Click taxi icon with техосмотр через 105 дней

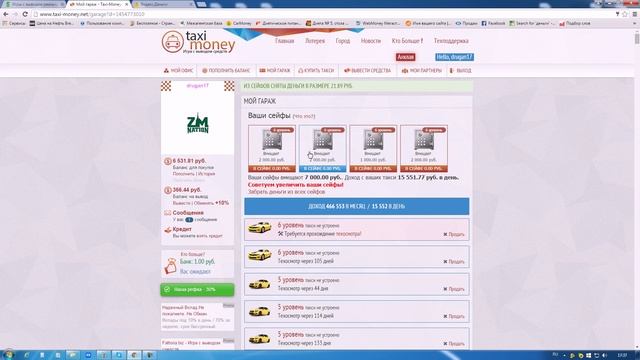[x=260, y=255]
